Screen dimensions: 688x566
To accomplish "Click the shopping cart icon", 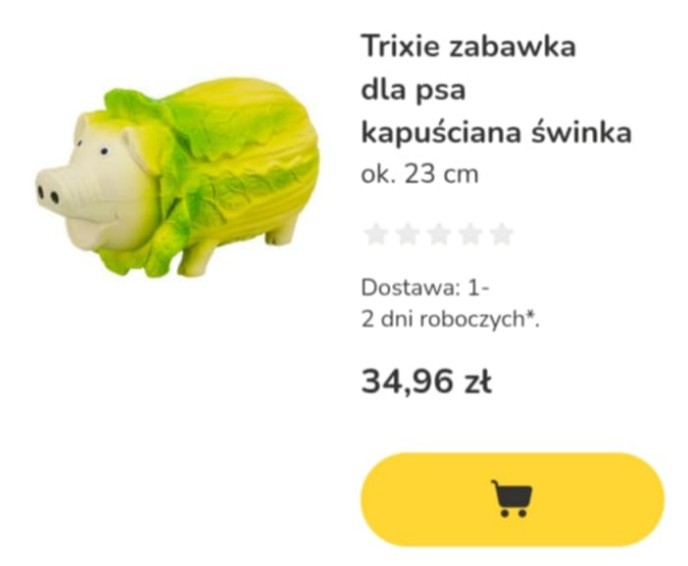I will click(512, 499).
